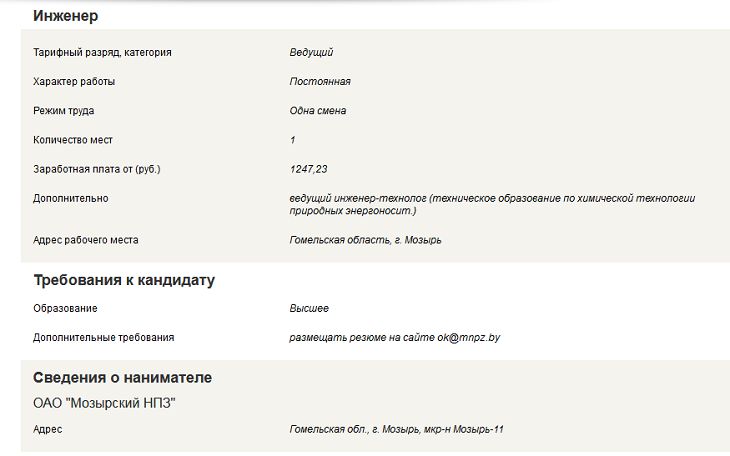Click the ok@mnpz.by email text
Image resolution: width=730 pixels, height=456 pixels.
[468, 338]
